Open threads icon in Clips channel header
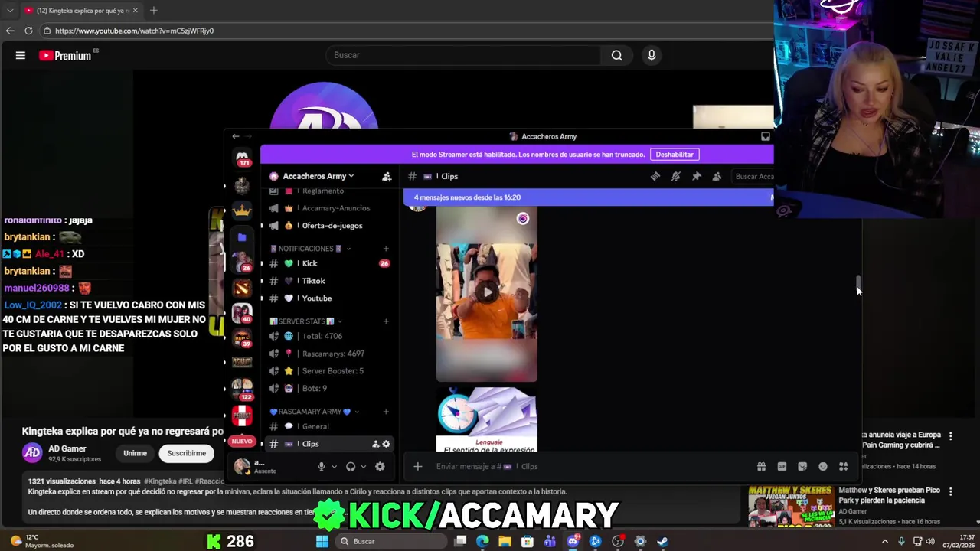The height and width of the screenshot is (551, 980). point(655,176)
